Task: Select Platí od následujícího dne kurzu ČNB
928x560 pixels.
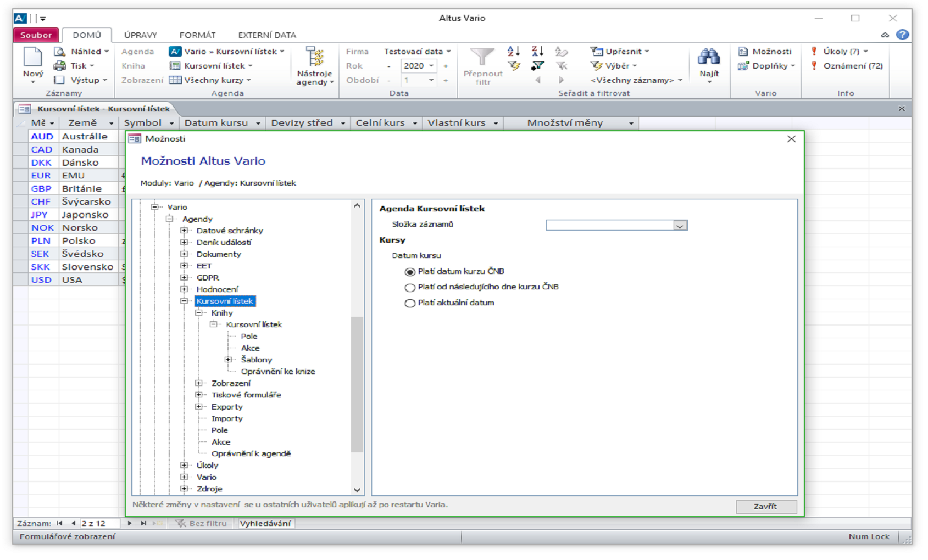Action: coord(409,287)
